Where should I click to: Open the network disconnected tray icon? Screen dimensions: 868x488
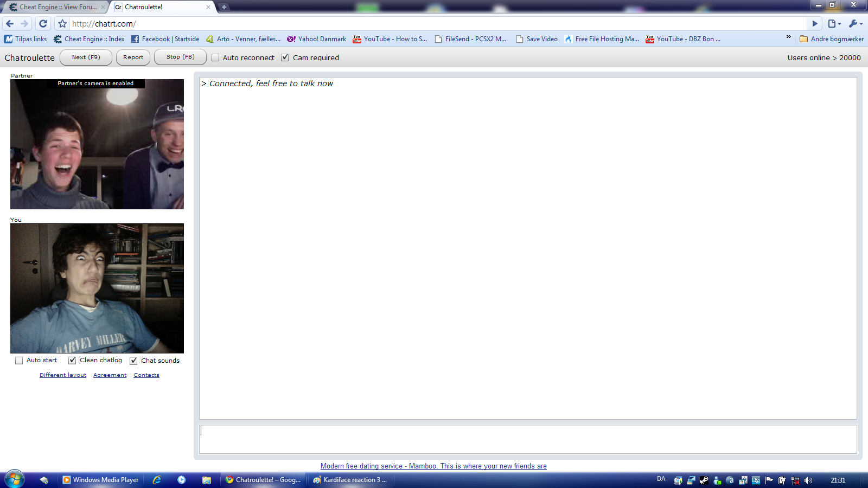[795, 480]
